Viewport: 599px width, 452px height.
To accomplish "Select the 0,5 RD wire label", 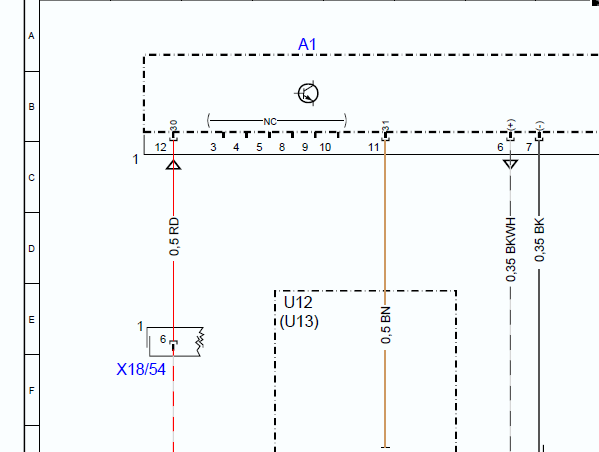I will click(x=174, y=237).
